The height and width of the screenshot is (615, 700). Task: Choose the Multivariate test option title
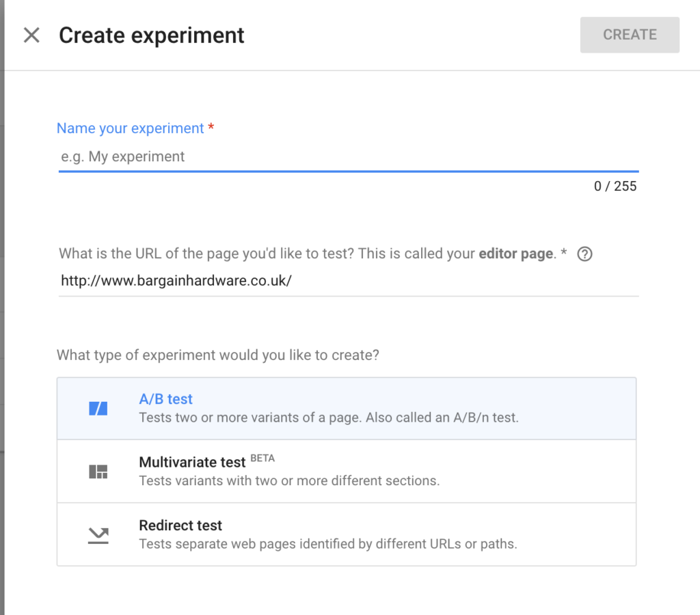[192, 463]
